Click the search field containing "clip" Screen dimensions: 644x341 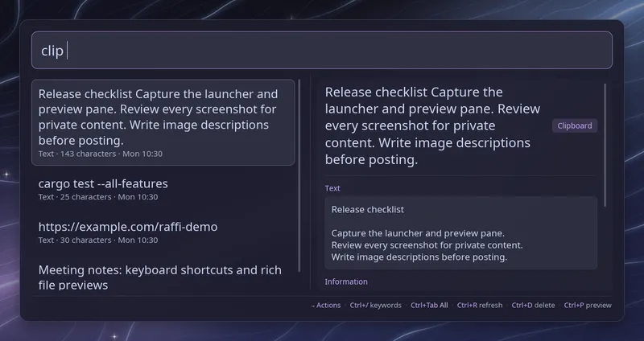point(321,50)
